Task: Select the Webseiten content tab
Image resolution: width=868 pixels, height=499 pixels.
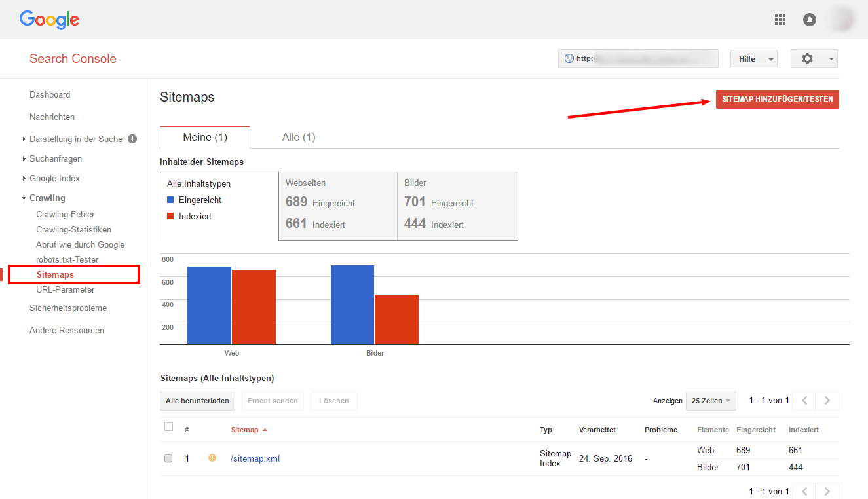Action: point(338,206)
